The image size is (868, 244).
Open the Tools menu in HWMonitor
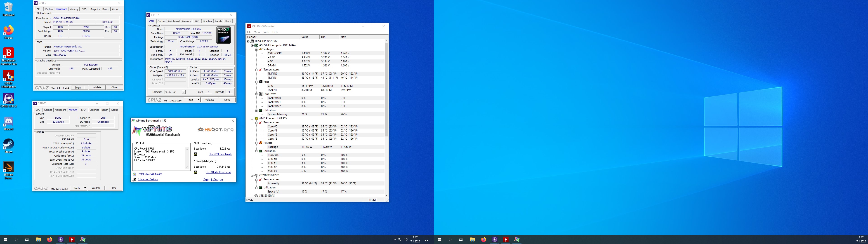pyautogui.click(x=266, y=32)
